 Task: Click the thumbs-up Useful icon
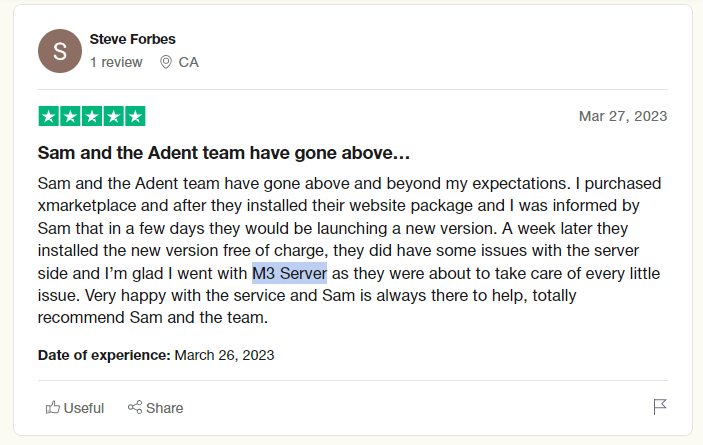coord(52,407)
